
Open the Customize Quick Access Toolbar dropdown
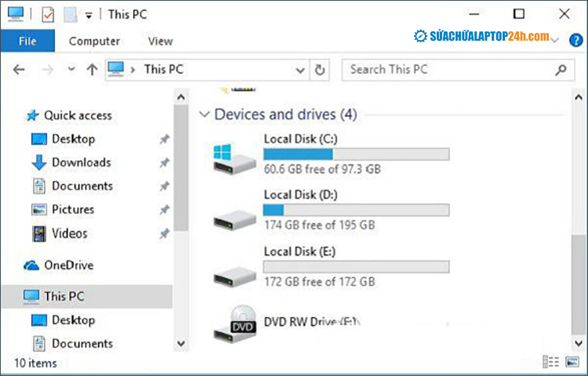(x=89, y=16)
